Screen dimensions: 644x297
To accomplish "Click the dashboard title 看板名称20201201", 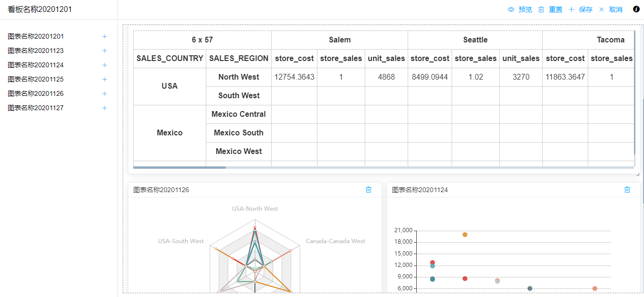I will [40, 9].
